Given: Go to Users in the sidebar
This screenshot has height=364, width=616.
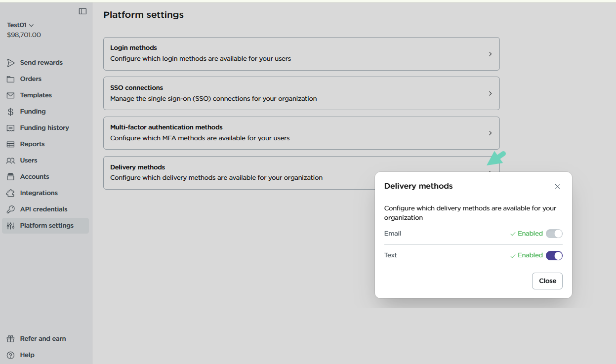Looking at the screenshot, I should click(29, 161).
